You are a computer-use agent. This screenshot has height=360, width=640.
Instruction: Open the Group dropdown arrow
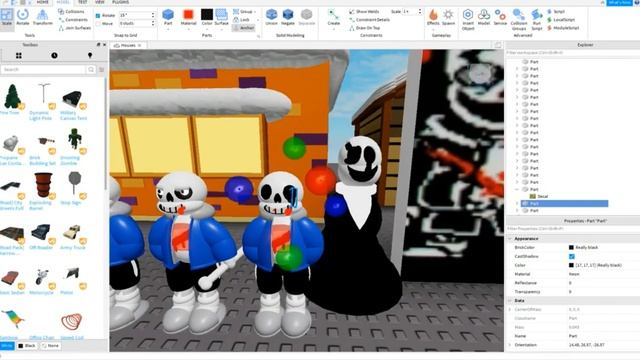[x=256, y=12]
